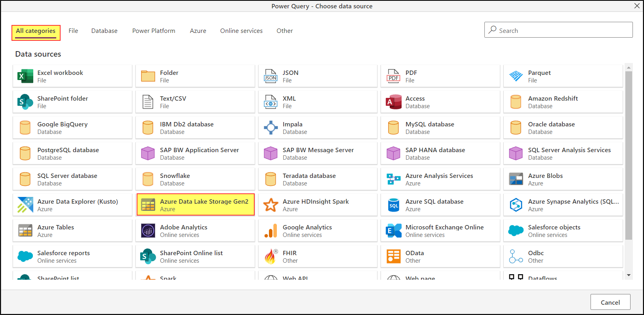The image size is (644, 315).
Task: Click the scrollbar down arrow
Action: pyautogui.click(x=629, y=275)
